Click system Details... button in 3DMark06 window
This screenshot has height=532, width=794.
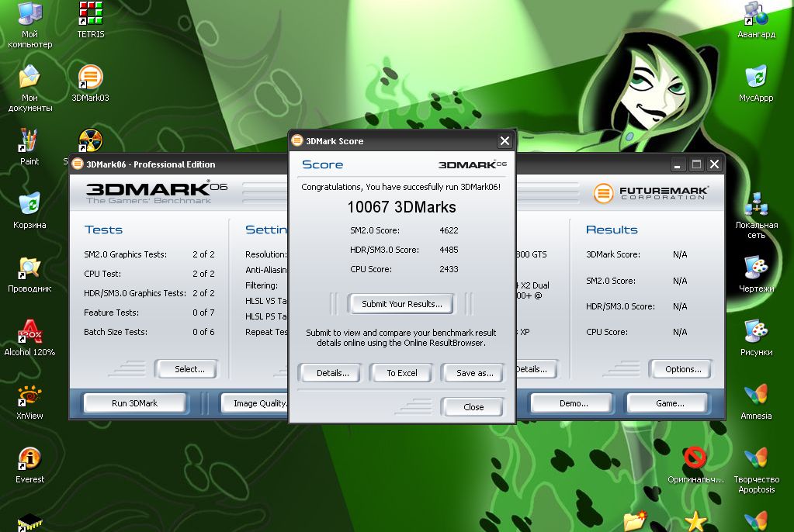[537, 369]
